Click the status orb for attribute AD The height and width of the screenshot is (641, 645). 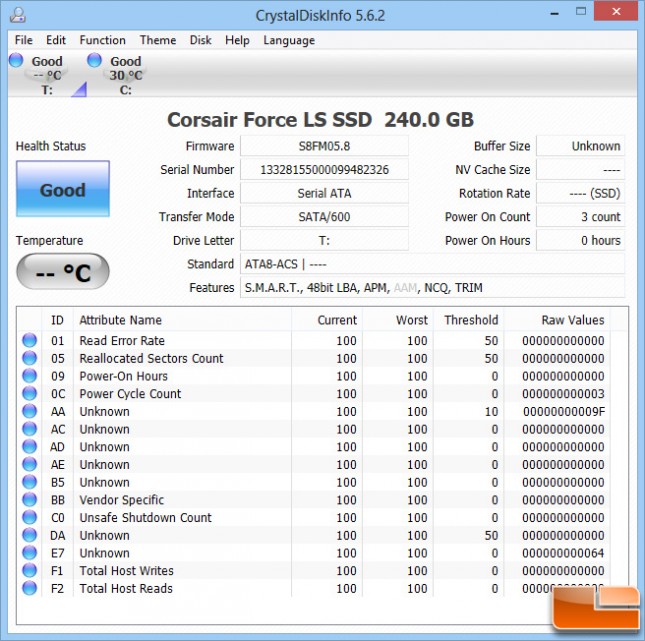click(29, 446)
